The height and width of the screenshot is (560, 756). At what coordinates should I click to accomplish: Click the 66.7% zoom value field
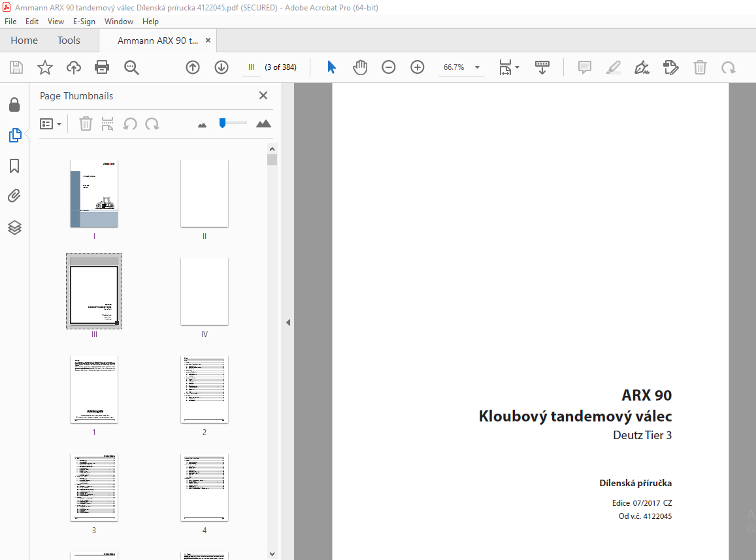pyautogui.click(x=454, y=67)
